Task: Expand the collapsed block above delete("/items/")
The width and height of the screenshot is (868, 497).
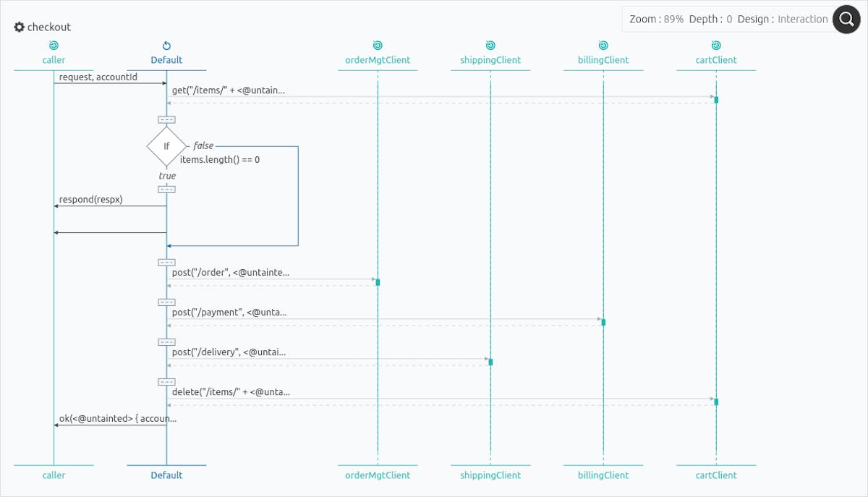Action: coord(166,381)
